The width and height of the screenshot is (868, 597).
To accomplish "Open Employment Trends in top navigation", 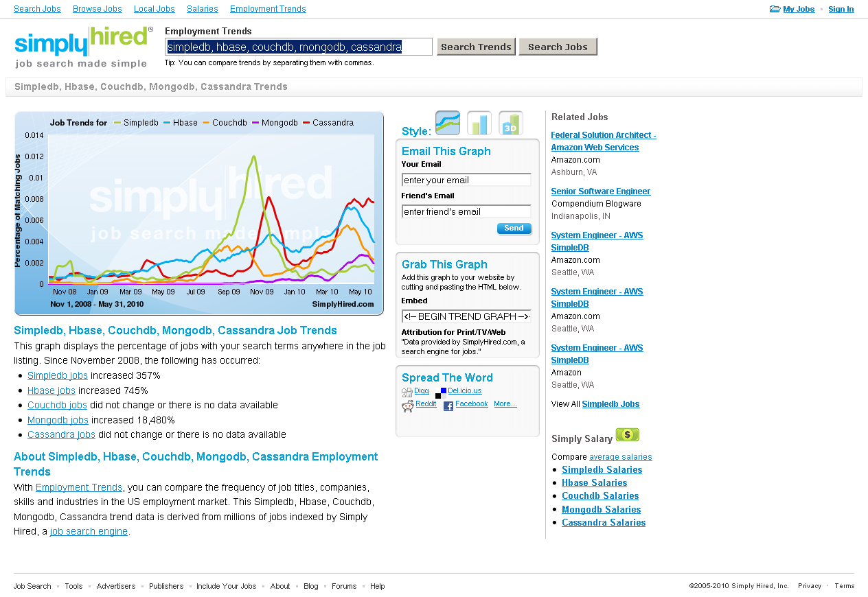I will (268, 9).
